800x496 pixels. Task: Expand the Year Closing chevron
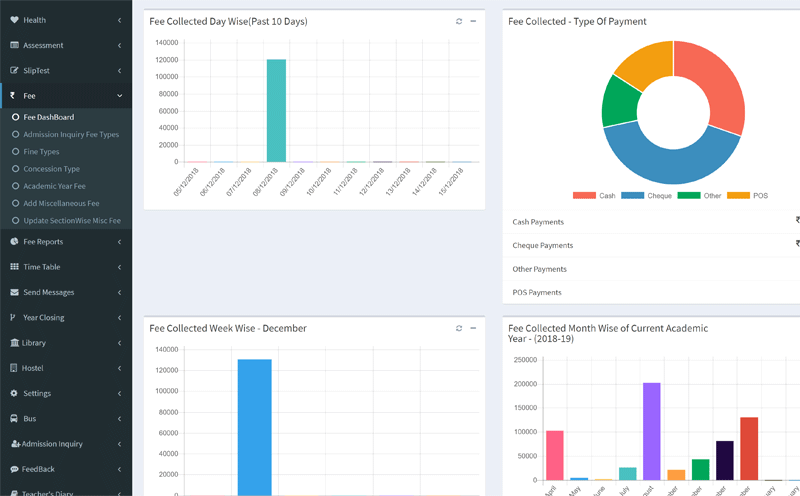pyautogui.click(x=119, y=317)
